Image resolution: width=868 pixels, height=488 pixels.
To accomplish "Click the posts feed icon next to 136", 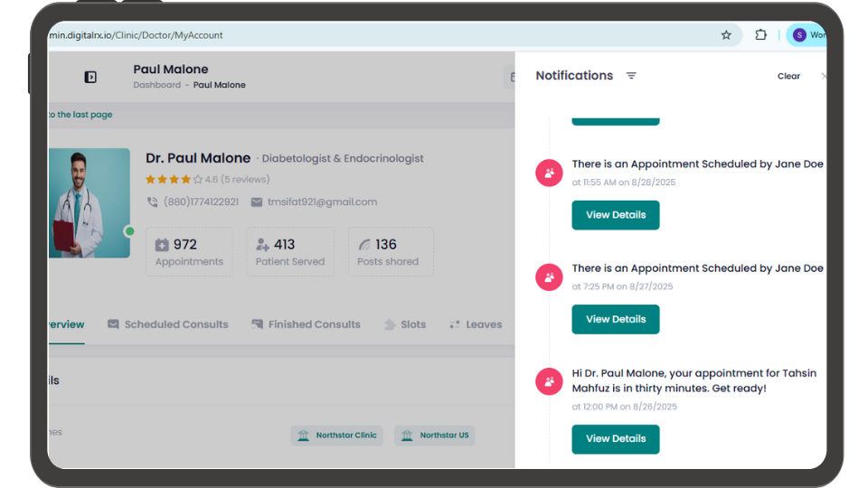I will [363, 245].
